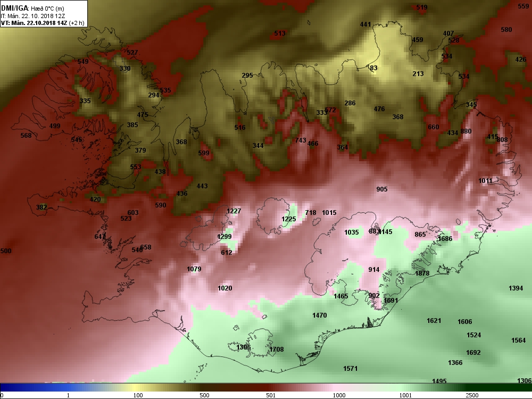Select the map value '1145'
The height and width of the screenshot is (399, 532).
385,232
